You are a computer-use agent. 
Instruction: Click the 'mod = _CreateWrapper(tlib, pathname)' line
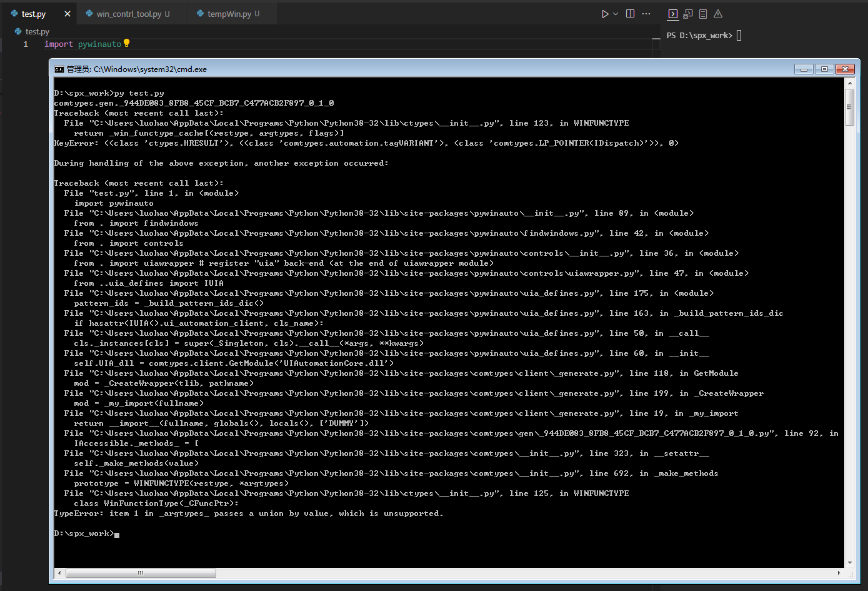pos(164,383)
